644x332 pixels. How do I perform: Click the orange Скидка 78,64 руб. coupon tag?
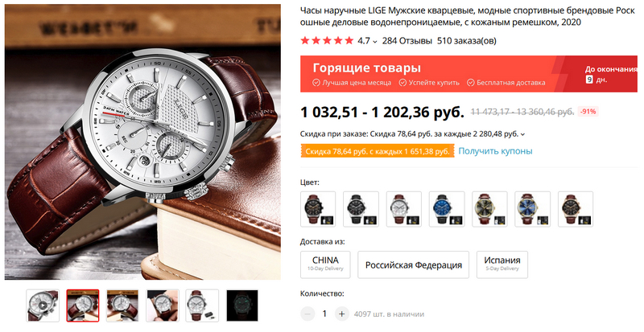click(x=377, y=151)
